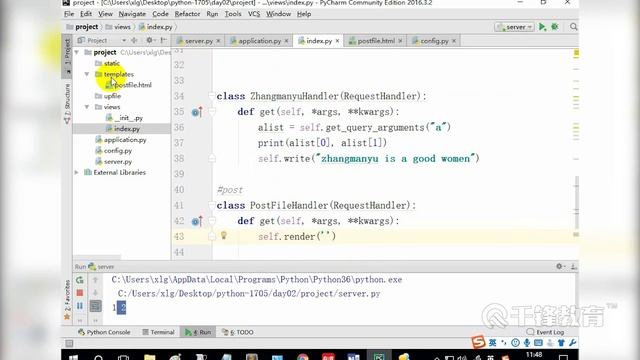
Task: Switch to the config.py editor tab
Action: click(x=434, y=41)
